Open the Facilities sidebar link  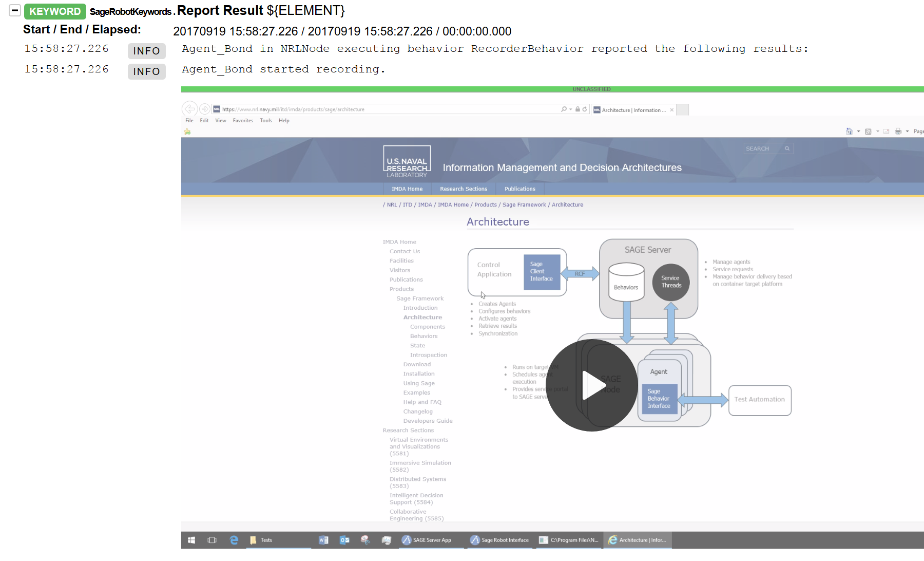click(401, 261)
